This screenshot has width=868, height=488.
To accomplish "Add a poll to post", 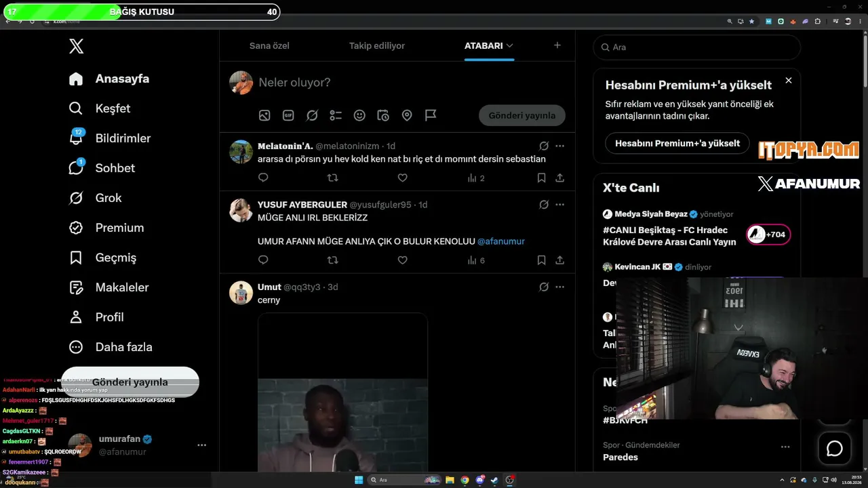I will pos(336,115).
